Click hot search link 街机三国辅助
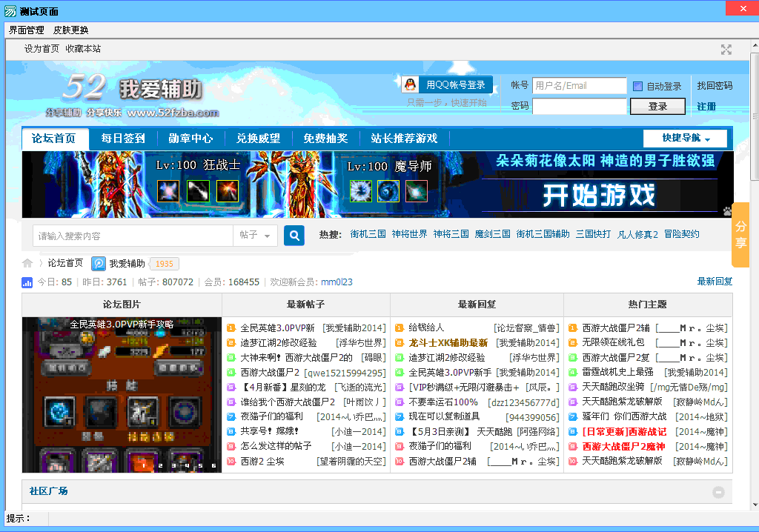 coord(543,234)
